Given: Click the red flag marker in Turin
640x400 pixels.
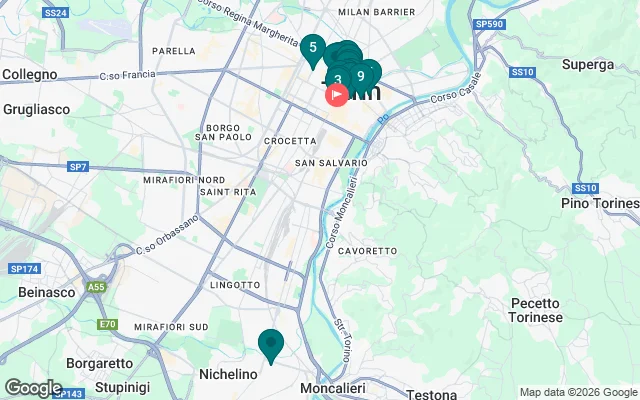Looking at the screenshot, I should [x=337, y=95].
